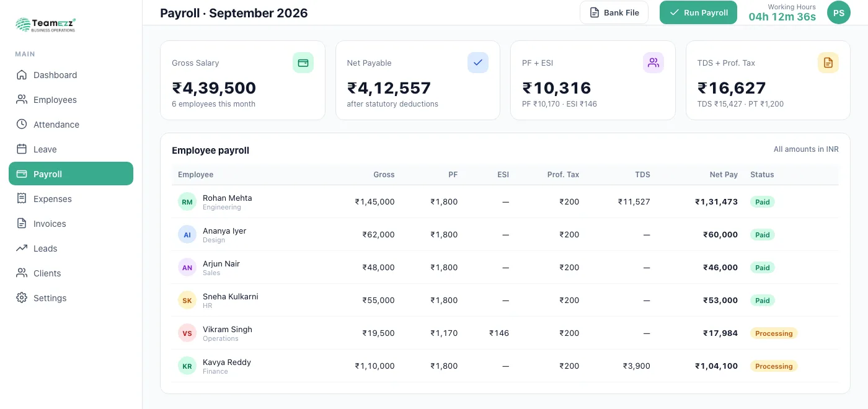Click the Leads trending arrow icon
This screenshot has height=409, width=868.
coord(22,248)
